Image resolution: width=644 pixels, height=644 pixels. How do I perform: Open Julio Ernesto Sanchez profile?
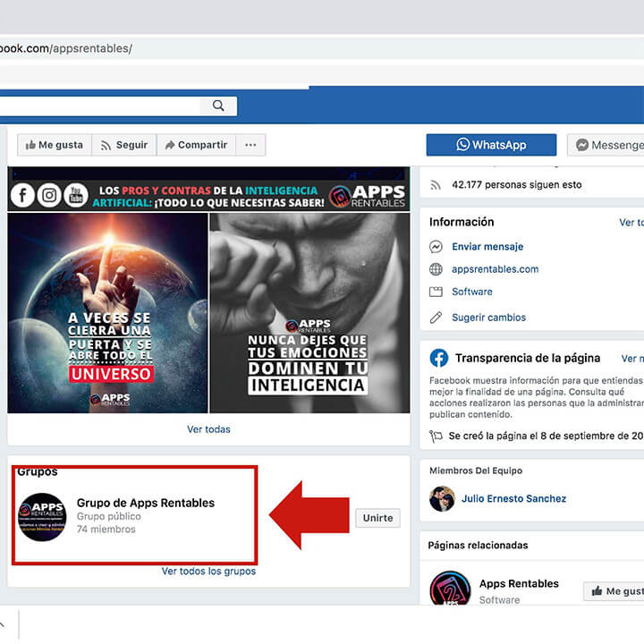(x=513, y=499)
